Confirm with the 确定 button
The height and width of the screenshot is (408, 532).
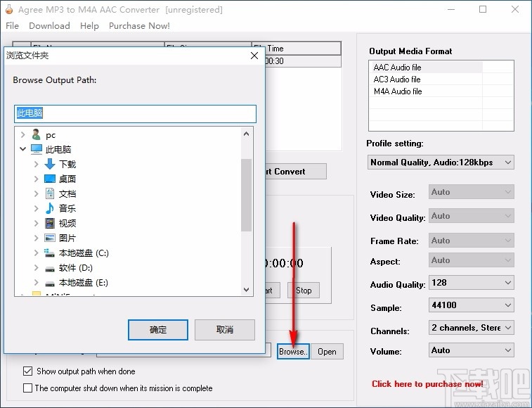(158, 329)
